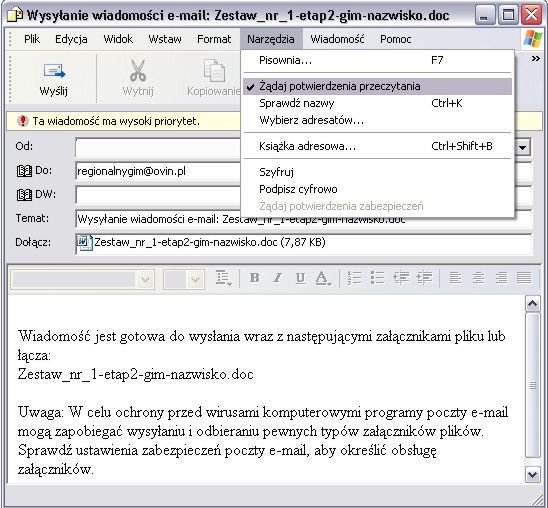This screenshot has width=548, height=508.
Task: Open font name dropdown
Action: (x=145, y=279)
